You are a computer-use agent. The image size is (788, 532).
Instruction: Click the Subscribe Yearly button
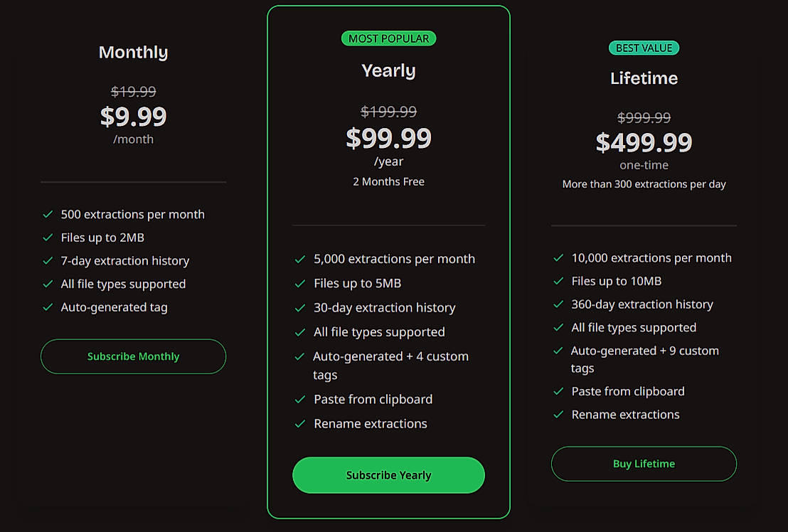(x=388, y=475)
